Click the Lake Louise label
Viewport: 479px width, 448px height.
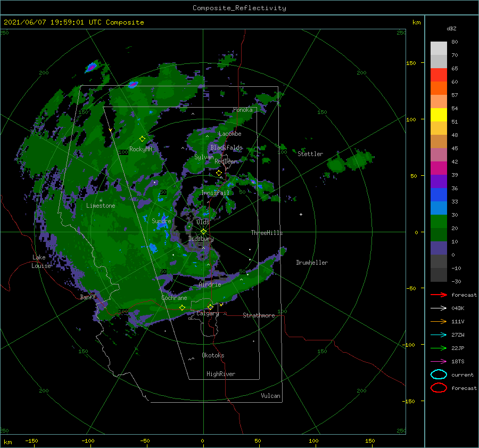41,262
